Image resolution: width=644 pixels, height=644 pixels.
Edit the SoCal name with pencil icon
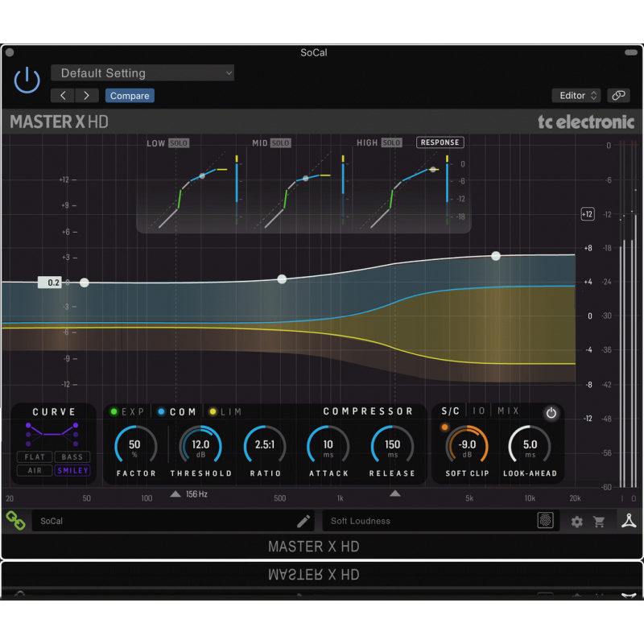[303, 521]
